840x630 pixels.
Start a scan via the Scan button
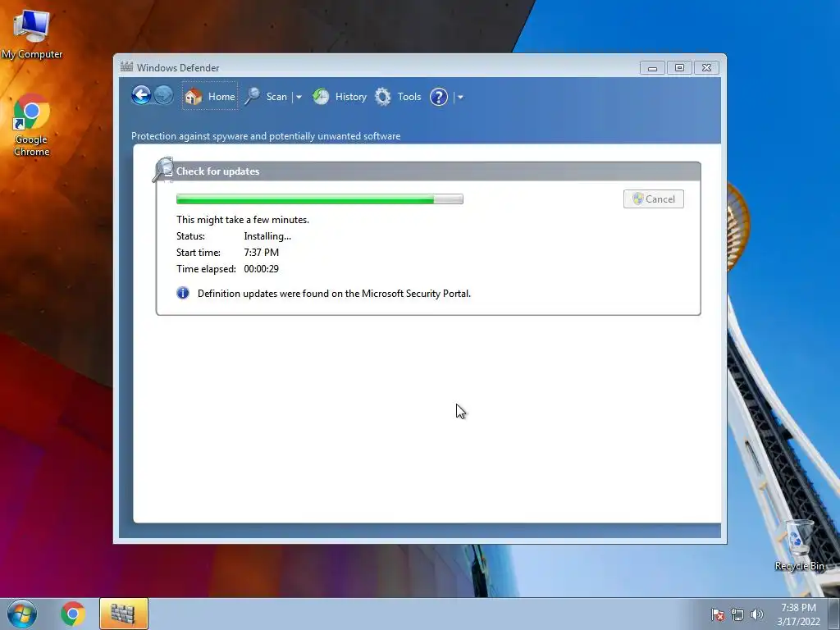pos(267,97)
